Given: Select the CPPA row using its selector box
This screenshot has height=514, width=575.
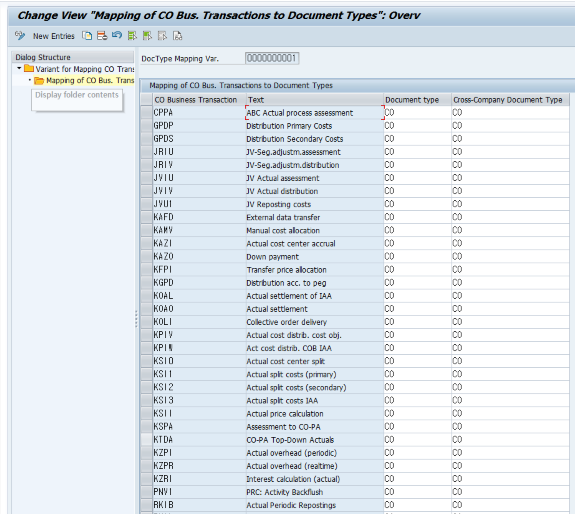Looking at the screenshot, I should point(147,113).
